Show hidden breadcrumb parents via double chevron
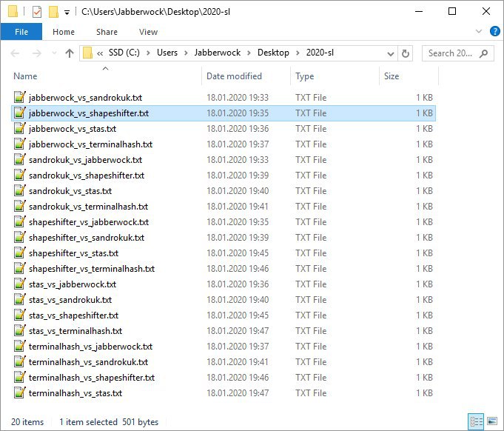This screenshot has height=431, width=504. 100,53
